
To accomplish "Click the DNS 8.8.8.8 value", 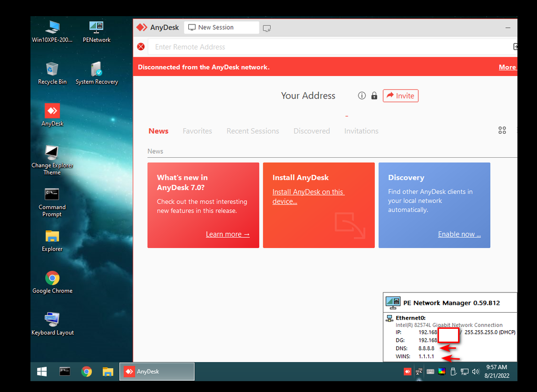I will click(426, 348).
